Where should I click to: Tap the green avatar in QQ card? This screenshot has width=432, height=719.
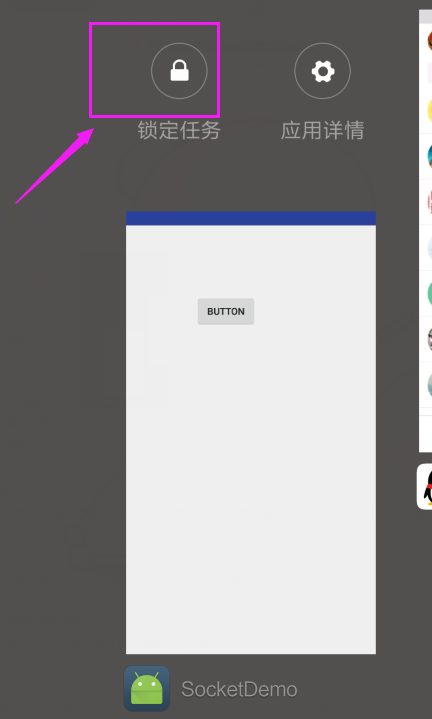tap(430, 293)
